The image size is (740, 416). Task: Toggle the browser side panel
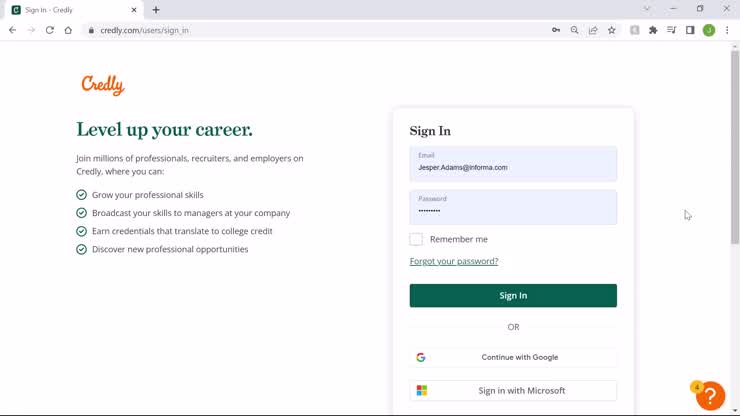690,30
